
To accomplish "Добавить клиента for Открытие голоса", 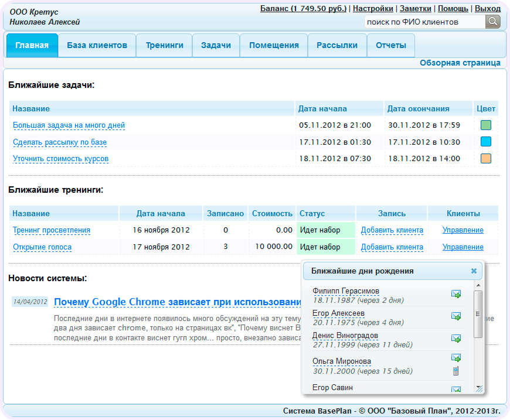I will tap(392, 247).
